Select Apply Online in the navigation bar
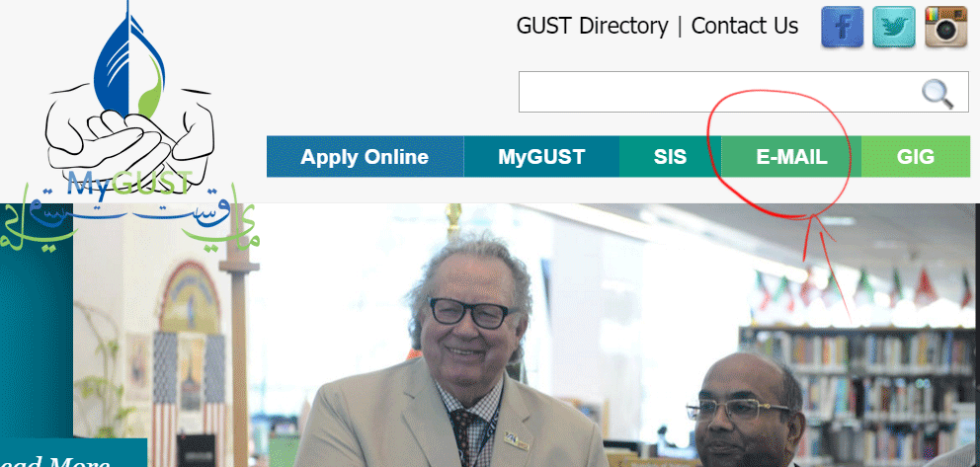Viewport: 980px width, 467px height. tap(365, 157)
